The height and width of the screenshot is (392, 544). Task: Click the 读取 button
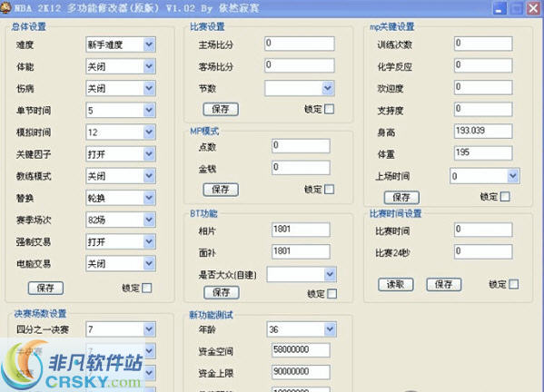(x=396, y=285)
